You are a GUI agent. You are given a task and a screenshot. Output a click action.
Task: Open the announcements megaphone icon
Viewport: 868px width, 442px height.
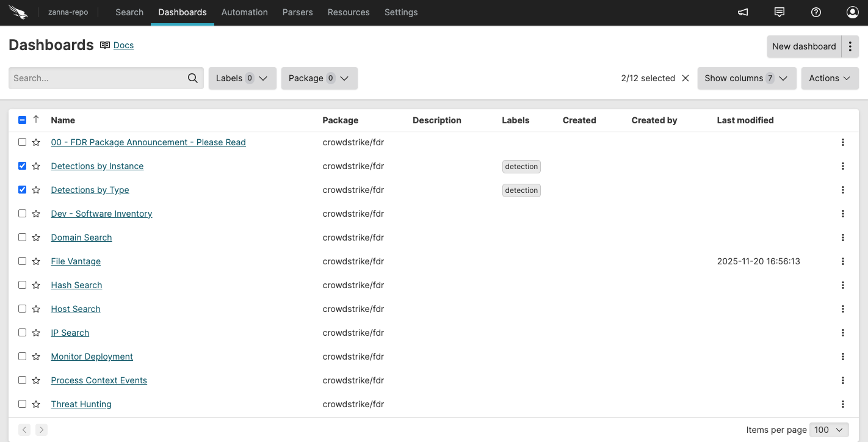[x=742, y=12]
